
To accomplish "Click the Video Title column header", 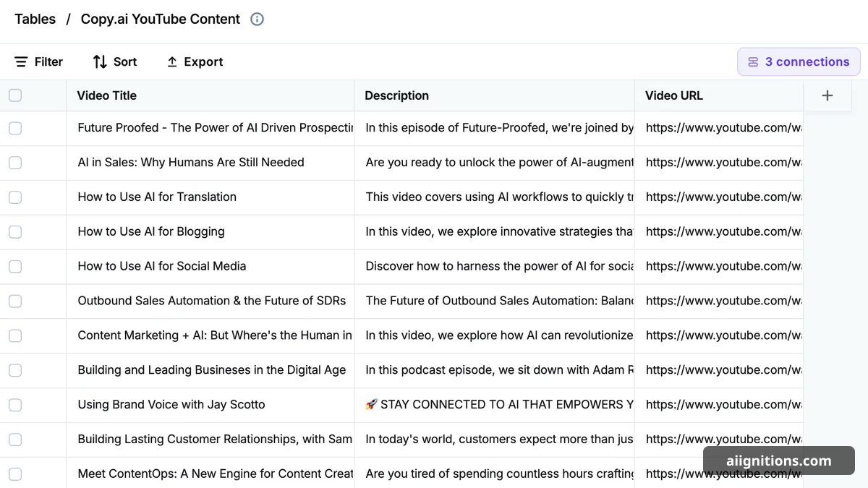I will (x=210, y=95).
